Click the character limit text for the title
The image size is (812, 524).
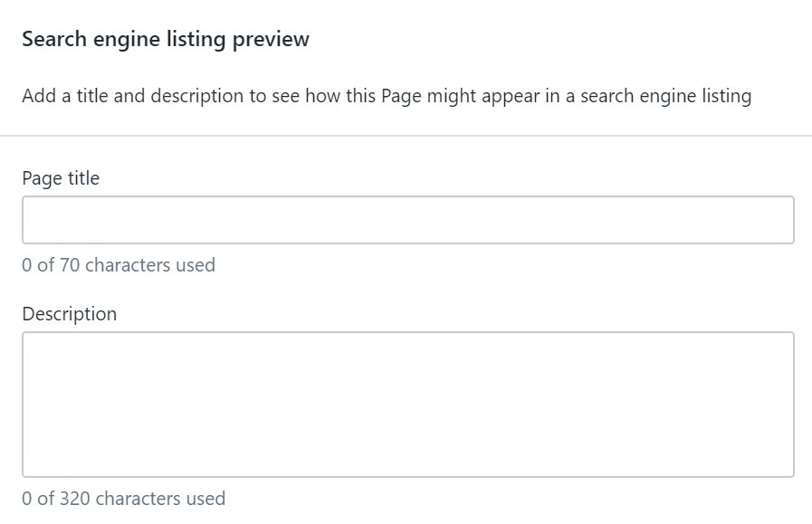(119, 265)
